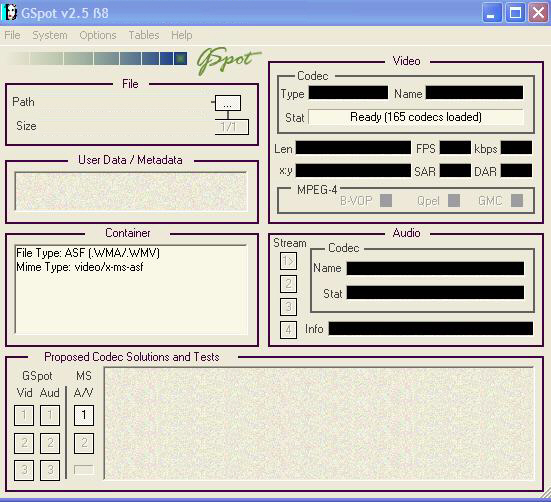Click the video Len field
Image resolution: width=551 pixels, height=502 pixels.
353,148
